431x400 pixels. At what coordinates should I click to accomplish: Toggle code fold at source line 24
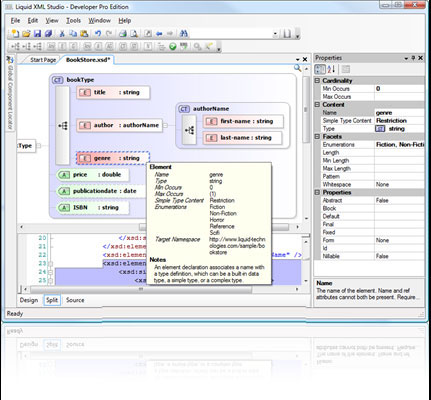[x=50, y=272]
